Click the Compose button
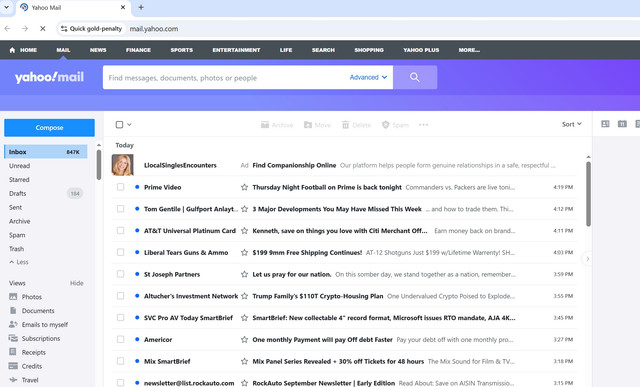The height and width of the screenshot is (387, 640). tap(49, 128)
